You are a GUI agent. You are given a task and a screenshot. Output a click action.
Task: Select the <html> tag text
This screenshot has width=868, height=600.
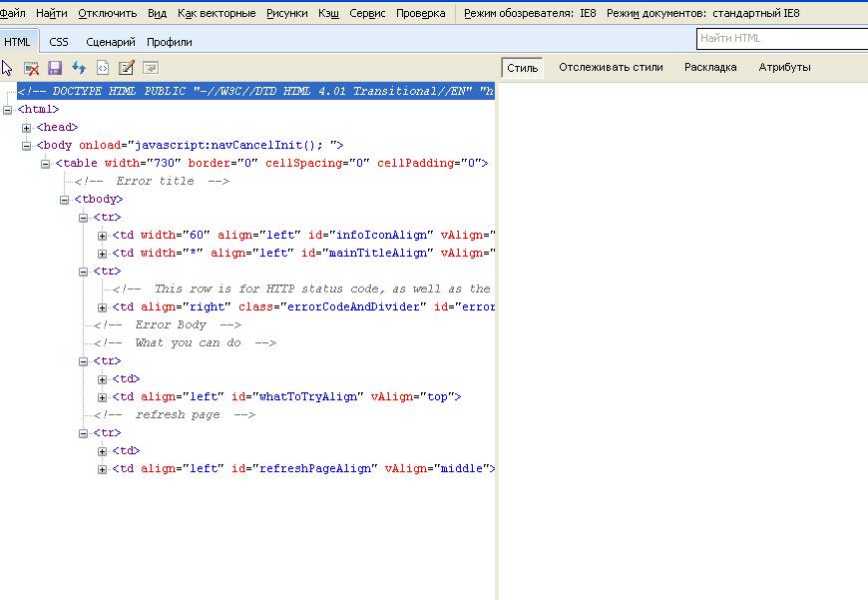pos(38,109)
